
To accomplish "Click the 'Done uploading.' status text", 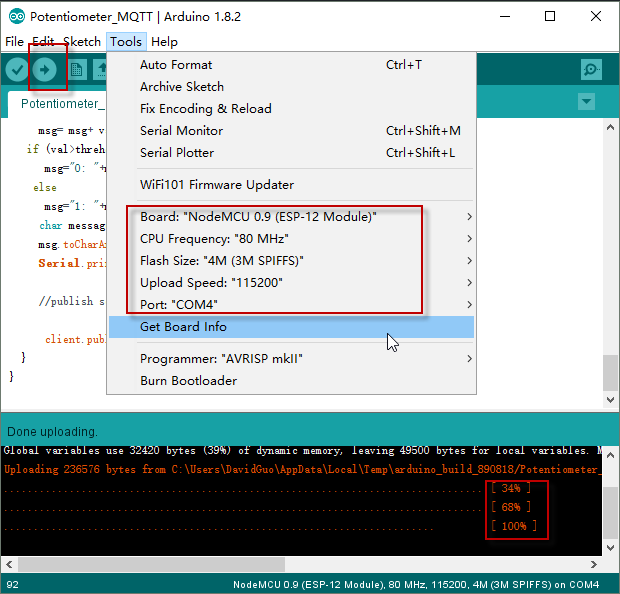I will [52, 431].
